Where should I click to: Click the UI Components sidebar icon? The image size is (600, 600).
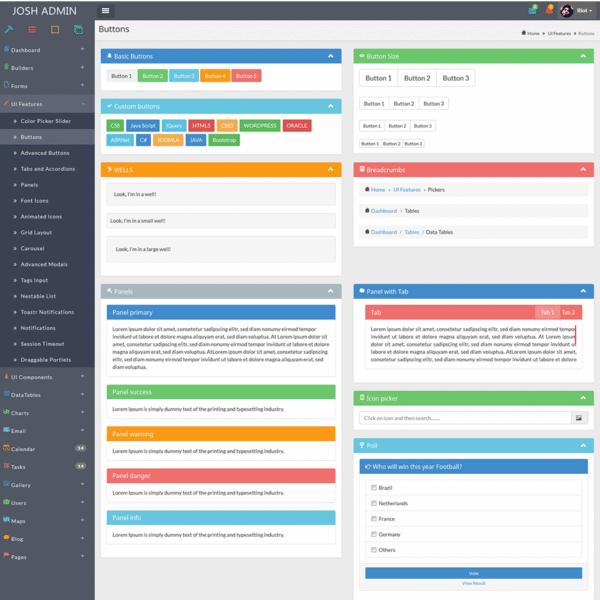(7, 376)
